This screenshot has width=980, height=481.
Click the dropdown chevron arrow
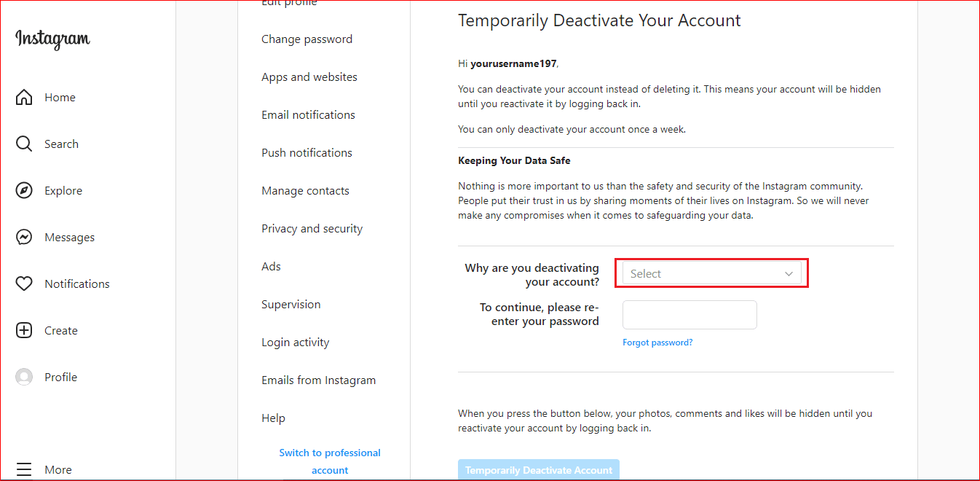pyautogui.click(x=789, y=274)
